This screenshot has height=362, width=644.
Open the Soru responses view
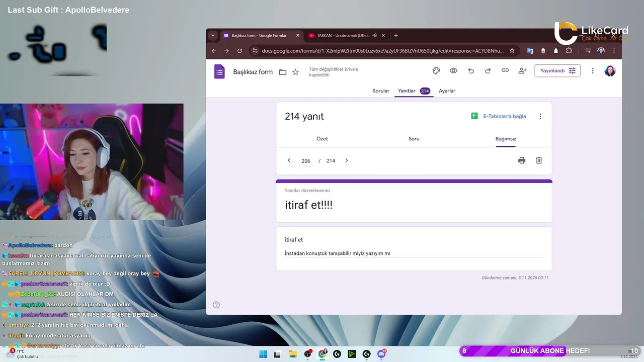(x=414, y=139)
